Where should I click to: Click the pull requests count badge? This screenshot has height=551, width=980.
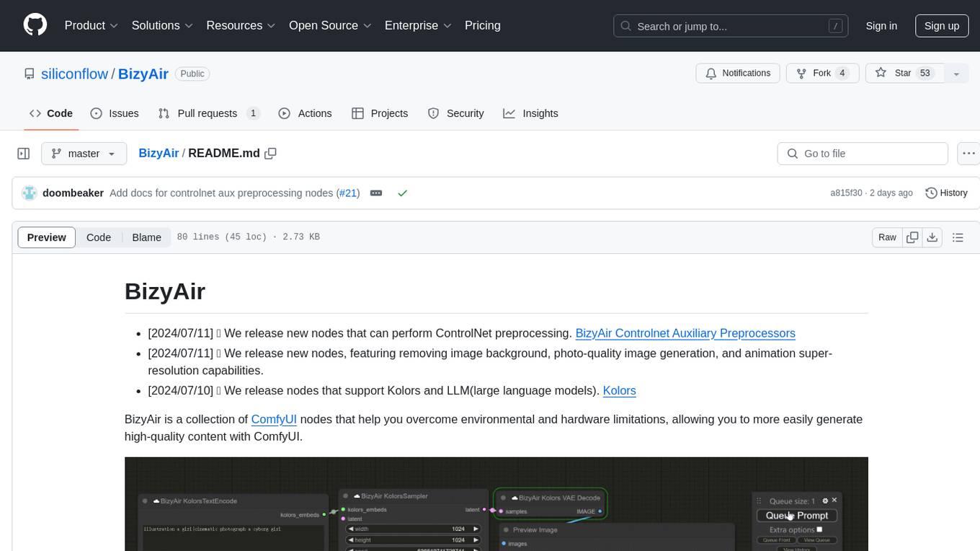pos(253,113)
